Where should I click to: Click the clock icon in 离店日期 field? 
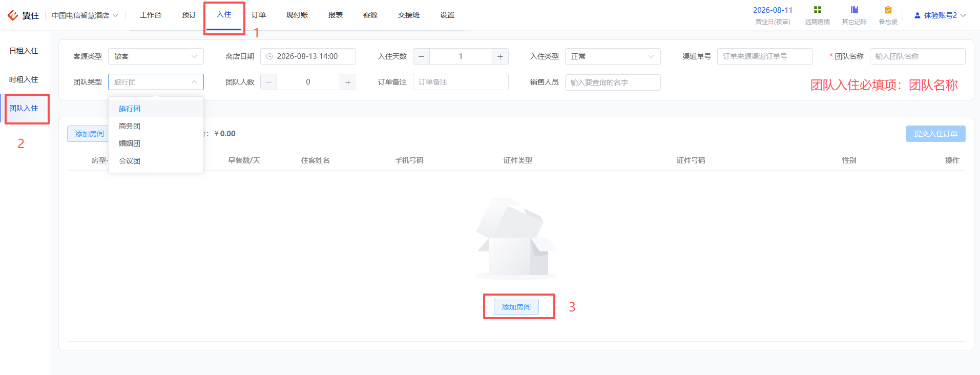point(269,56)
